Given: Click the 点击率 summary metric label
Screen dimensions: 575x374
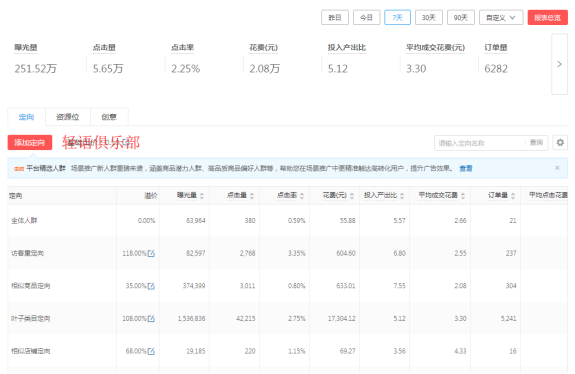Looking at the screenshot, I should 183,48.
